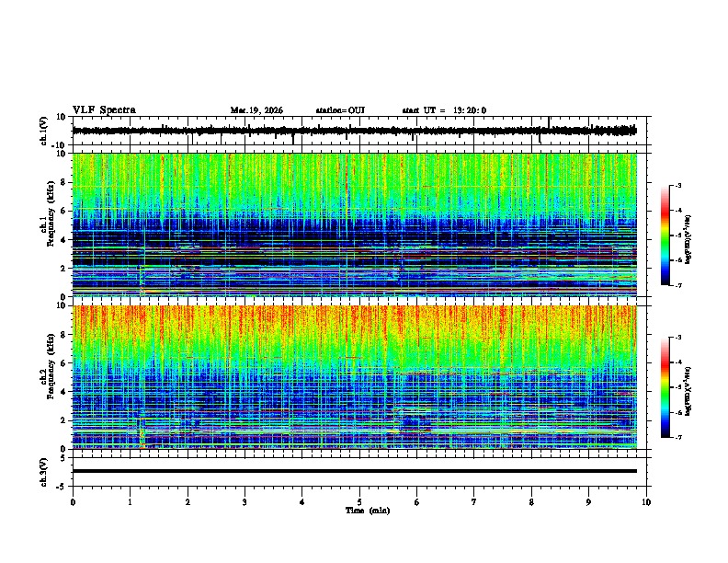This screenshot has height=563, width=728.
Task: Click the ch.2 frequency spectrogram panel
Action: 355,377
